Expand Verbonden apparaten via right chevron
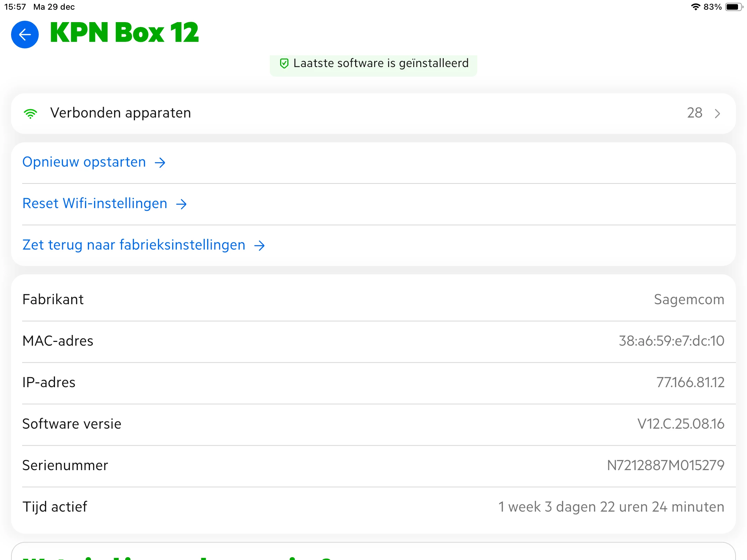This screenshot has width=747, height=560. pyautogui.click(x=718, y=113)
